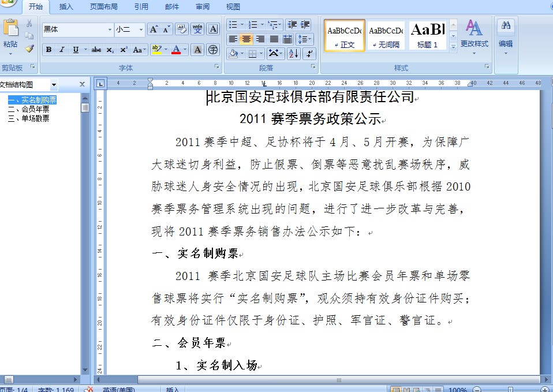
Task: Open the font size dropdown (小二)
Action: click(141, 29)
